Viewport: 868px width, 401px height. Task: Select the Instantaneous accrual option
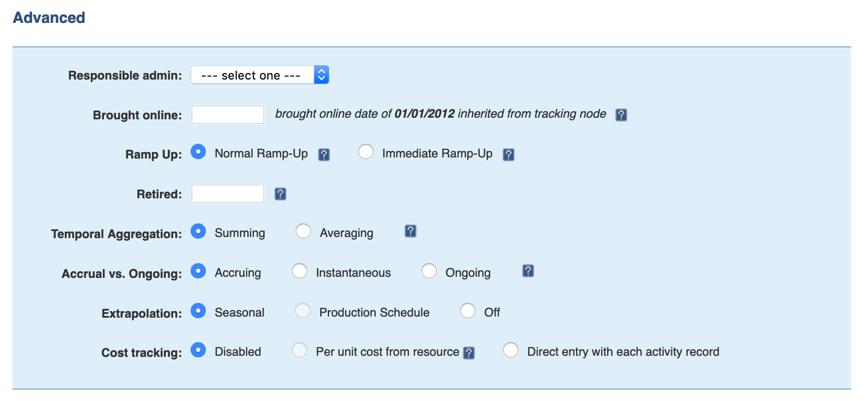(x=299, y=271)
